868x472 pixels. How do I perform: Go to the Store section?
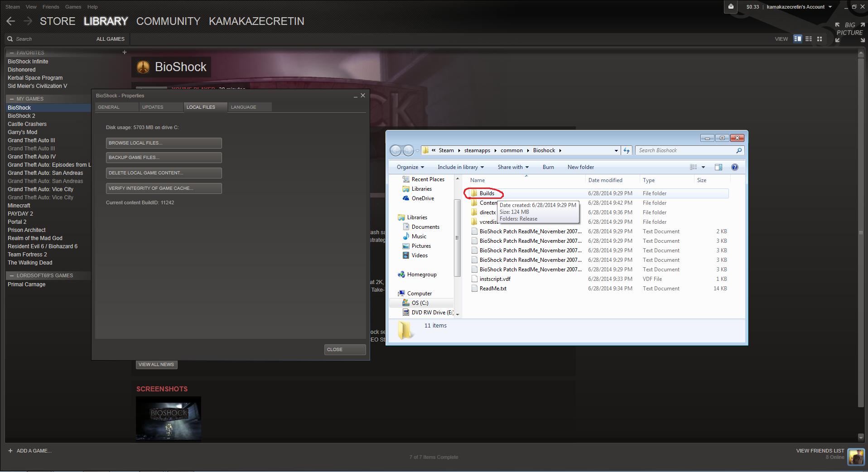point(58,21)
